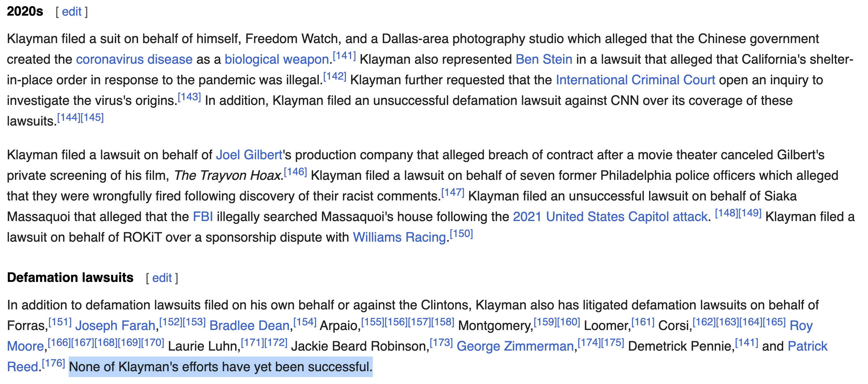Click edit link beside 2020s heading
868x384 pixels.
[72, 12]
